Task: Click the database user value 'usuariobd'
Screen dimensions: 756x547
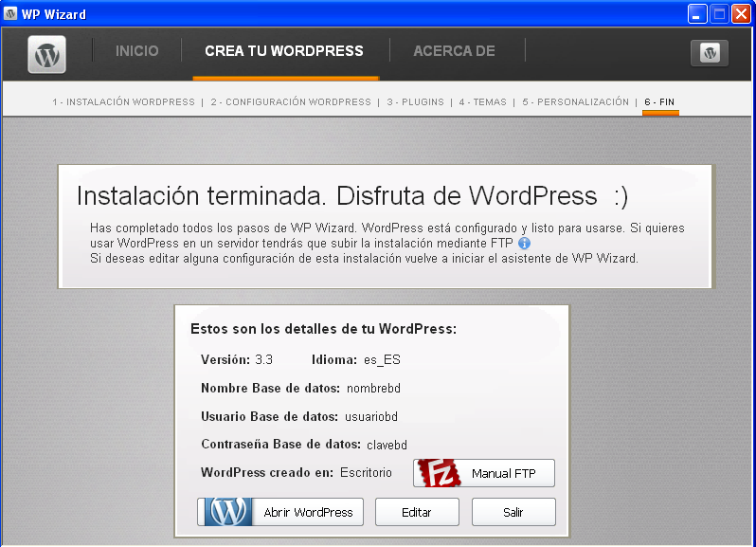Action: (x=371, y=417)
